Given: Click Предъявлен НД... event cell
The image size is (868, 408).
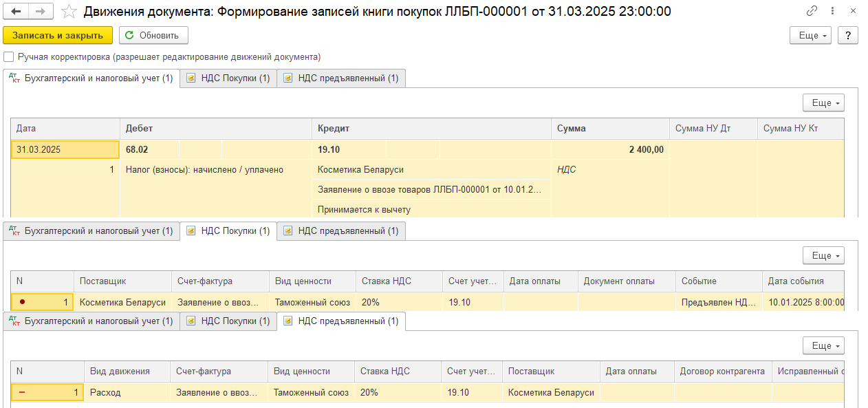Looking at the screenshot, I should pos(719,302).
